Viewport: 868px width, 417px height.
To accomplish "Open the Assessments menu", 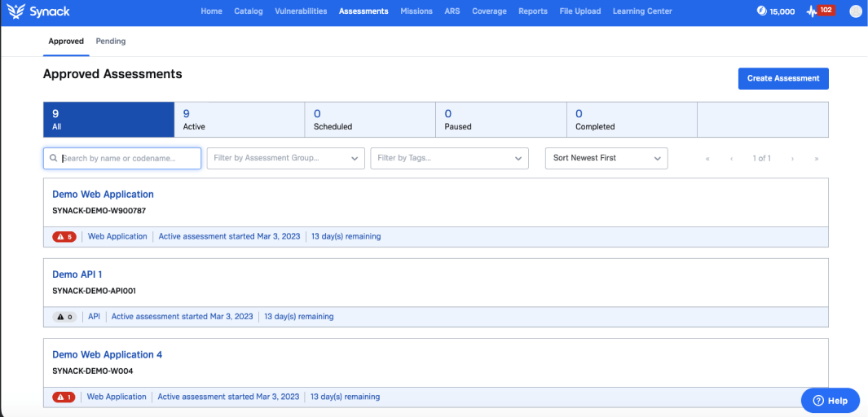I will pos(364,11).
